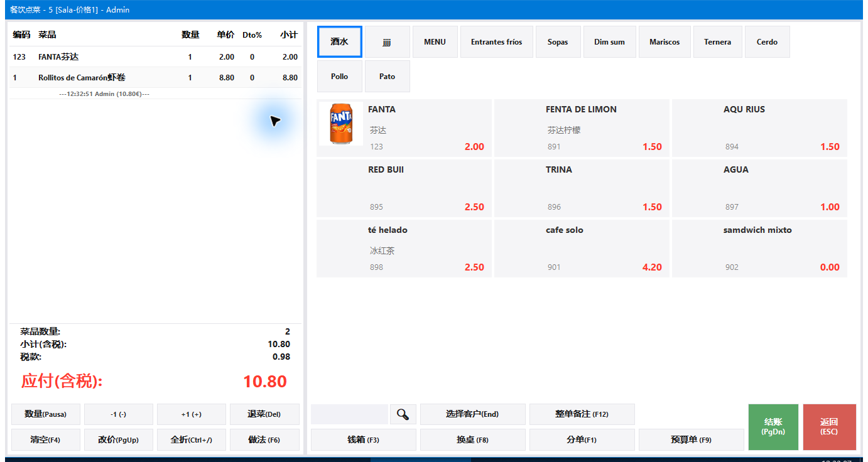Open the Sopas category tab
The height and width of the screenshot is (462, 868).
[558, 42]
